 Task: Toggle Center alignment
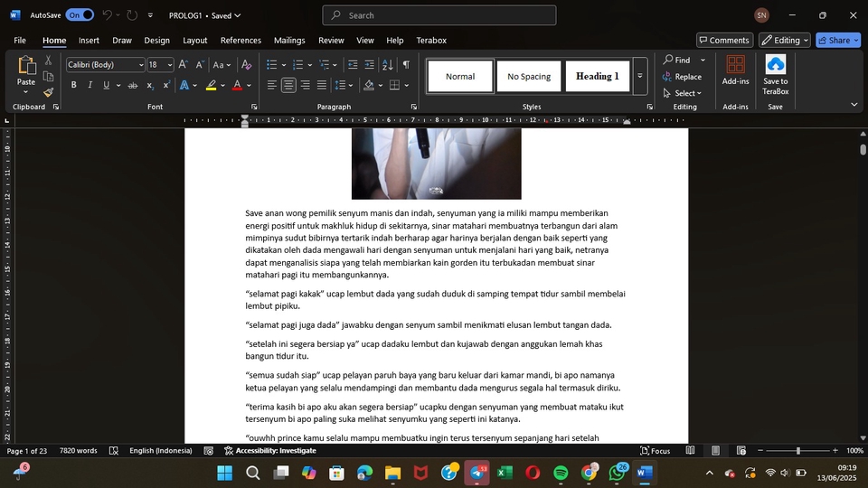(x=288, y=85)
